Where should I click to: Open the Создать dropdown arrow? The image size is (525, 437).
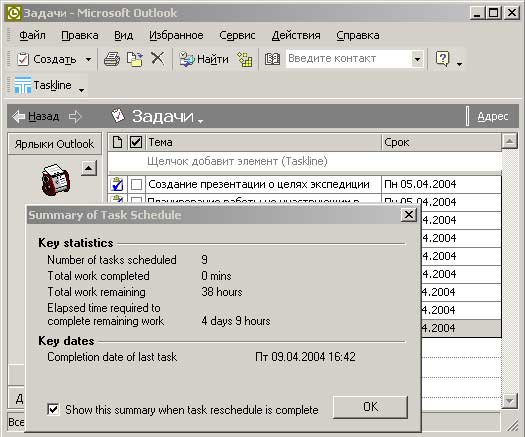pyautogui.click(x=88, y=60)
